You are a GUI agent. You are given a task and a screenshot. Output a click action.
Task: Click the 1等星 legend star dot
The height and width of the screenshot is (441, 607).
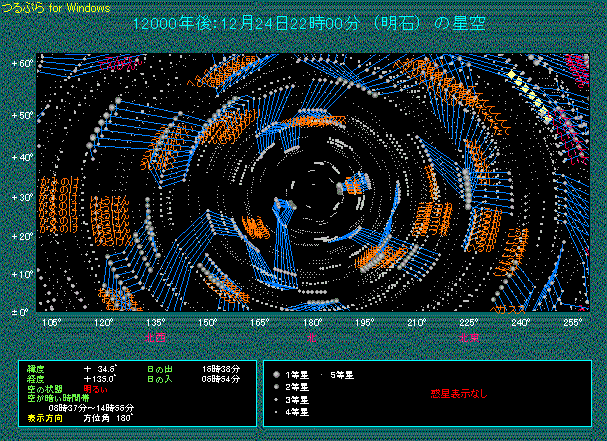[x=276, y=373]
